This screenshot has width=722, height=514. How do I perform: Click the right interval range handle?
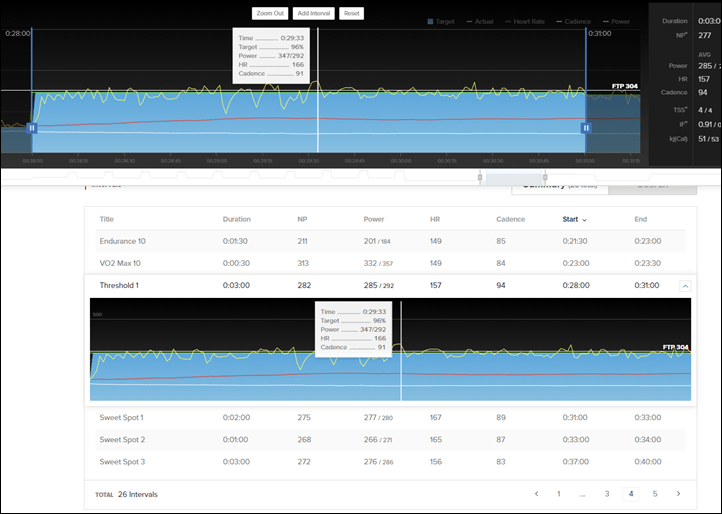pyautogui.click(x=586, y=128)
